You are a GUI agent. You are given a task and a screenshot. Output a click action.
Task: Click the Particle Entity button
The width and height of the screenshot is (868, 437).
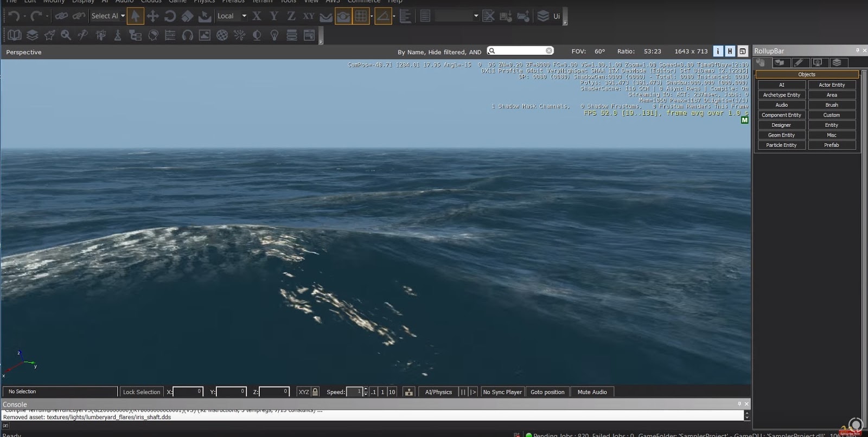click(x=781, y=145)
